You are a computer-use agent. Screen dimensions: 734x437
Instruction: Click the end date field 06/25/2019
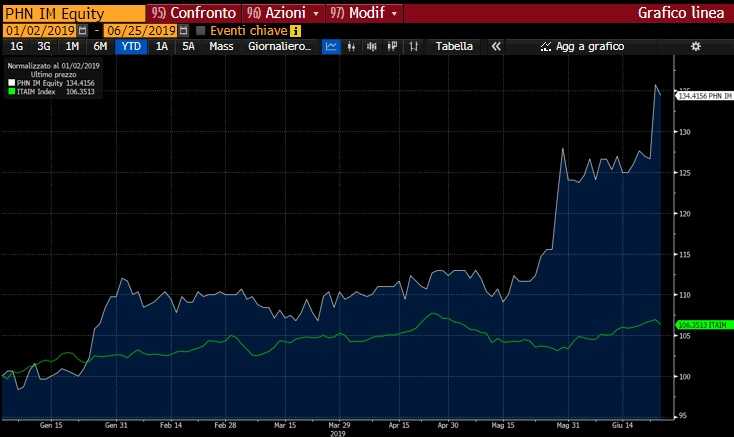click(140, 31)
